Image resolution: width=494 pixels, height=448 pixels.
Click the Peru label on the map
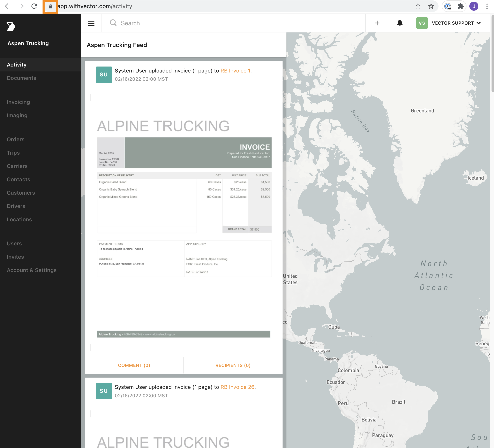coord(343,403)
